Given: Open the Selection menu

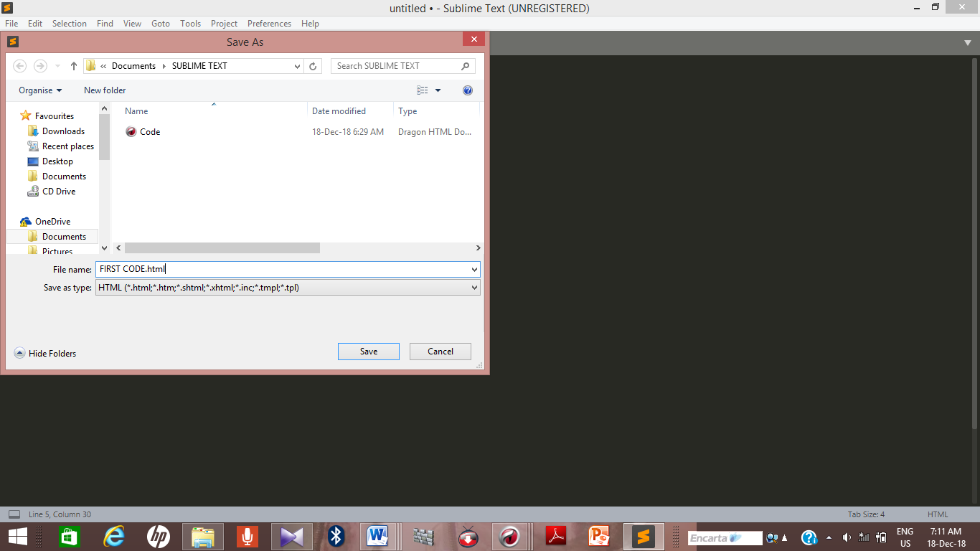Looking at the screenshot, I should coord(70,24).
